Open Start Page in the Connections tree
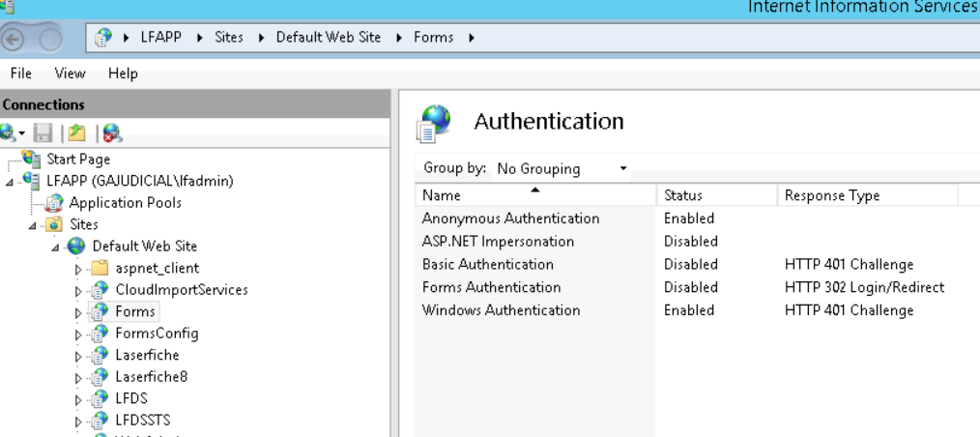The width and height of the screenshot is (980, 437). point(78,160)
